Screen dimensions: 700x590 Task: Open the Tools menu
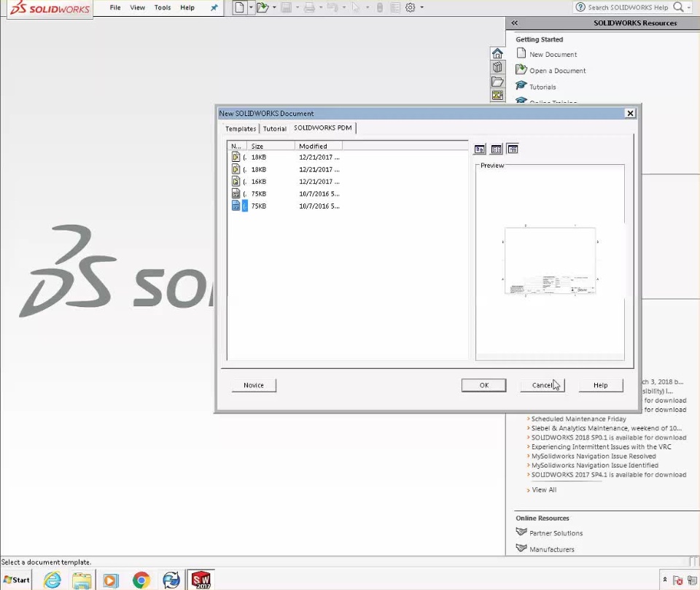tap(163, 7)
